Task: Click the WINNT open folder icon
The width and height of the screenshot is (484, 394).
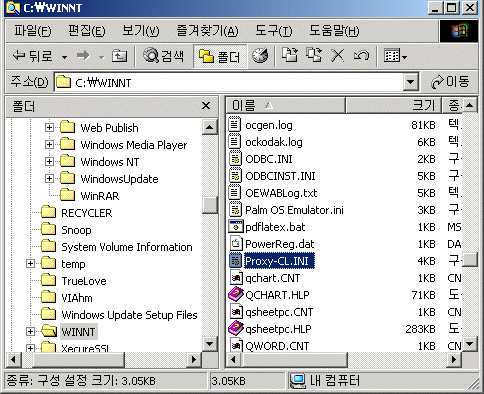Action: [49, 331]
